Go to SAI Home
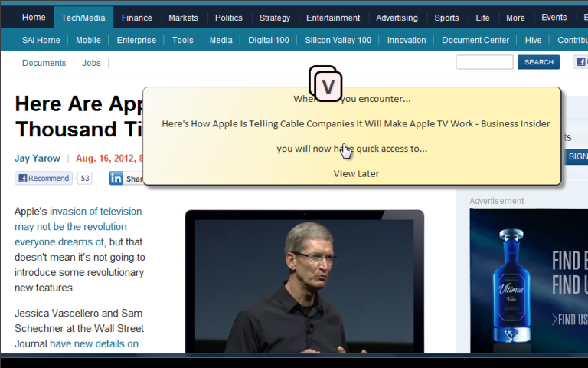This screenshot has height=368, width=588. [x=41, y=40]
